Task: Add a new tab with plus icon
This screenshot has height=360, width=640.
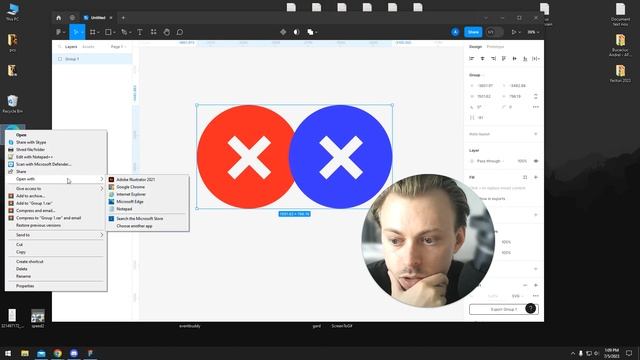Action: coord(123,18)
